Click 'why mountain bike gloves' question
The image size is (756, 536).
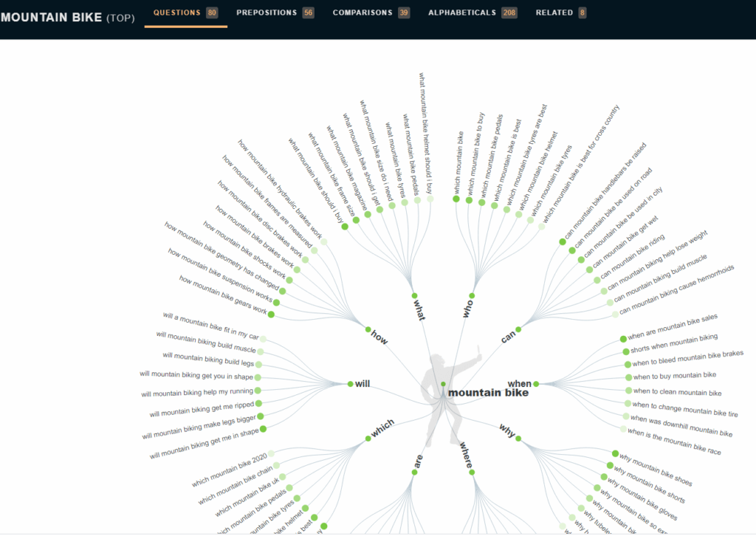coord(643,499)
